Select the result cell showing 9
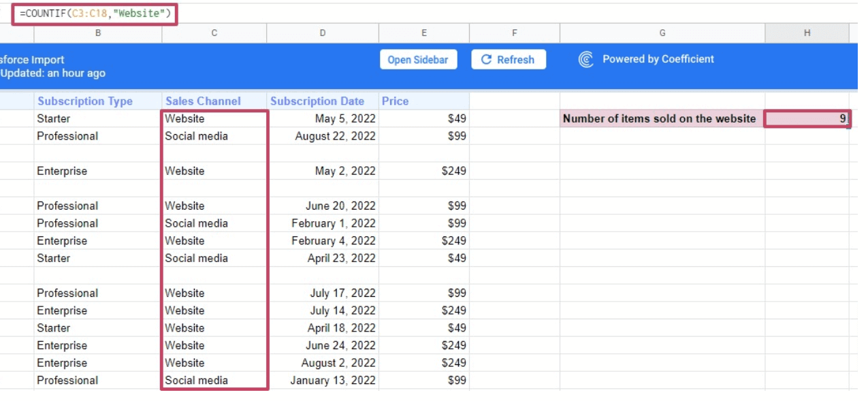The height and width of the screenshot is (401, 868). click(x=807, y=119)
